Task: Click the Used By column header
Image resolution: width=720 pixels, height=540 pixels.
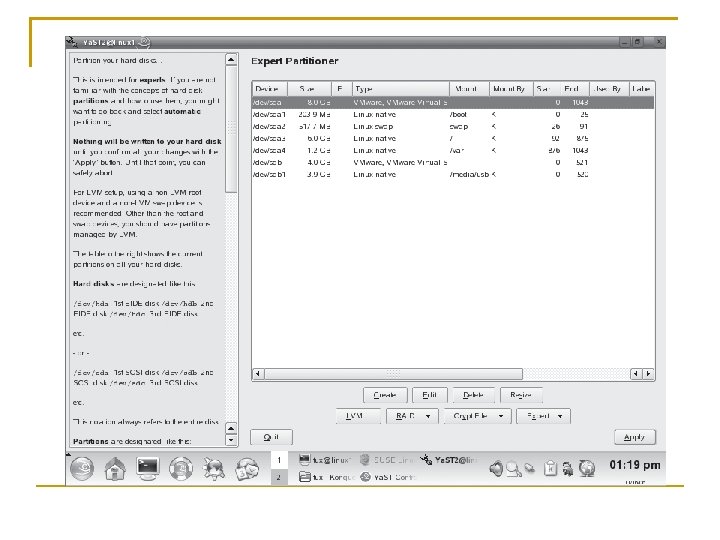Action: tap(608, 89)
